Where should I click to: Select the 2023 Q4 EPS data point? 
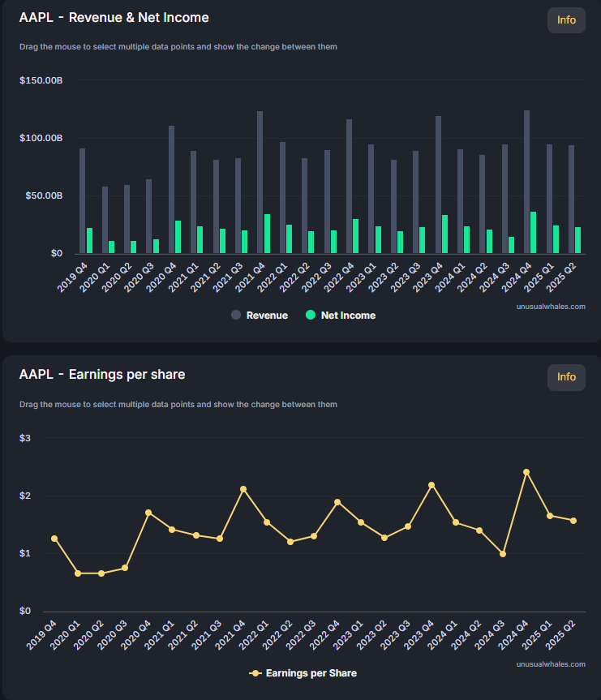coord(431,485)
